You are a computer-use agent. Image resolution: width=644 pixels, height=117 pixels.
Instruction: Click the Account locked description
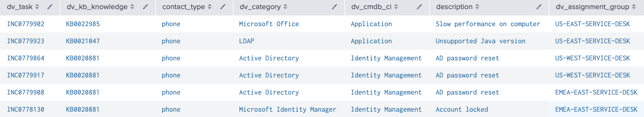pos(462,110)
